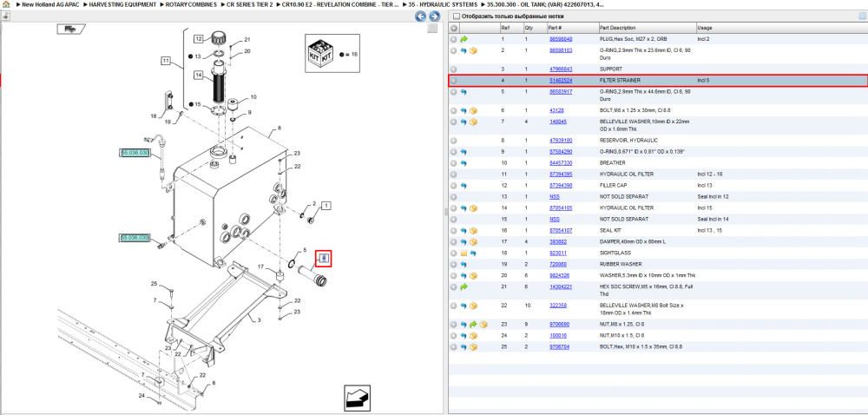Click the blue arrow in the RUBBER WASHER row
The width and height of the screenshot is (868, 415).
(464, 265)
